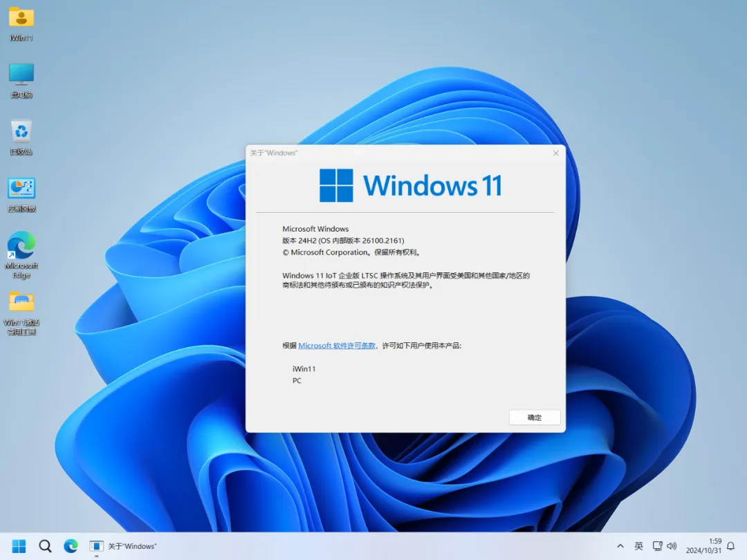Screen dimensions: 747x560
Task: Click the PC organization text in dialog
Action: click(297, 380)
